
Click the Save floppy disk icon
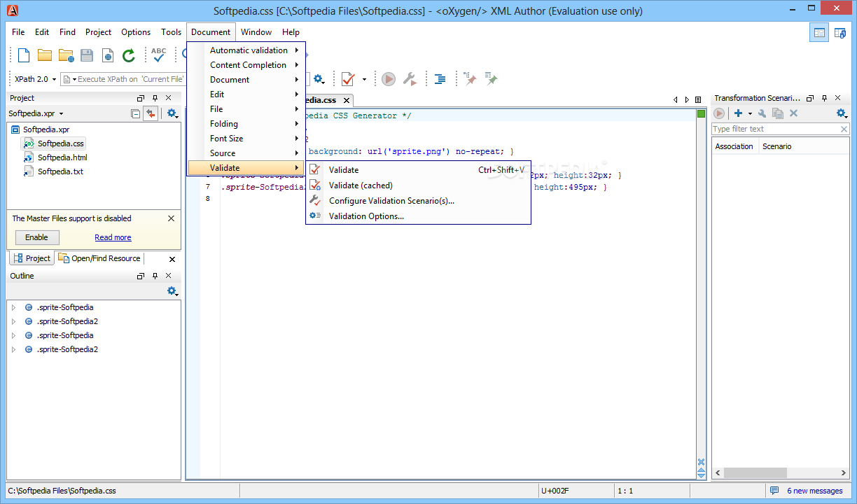87,55
